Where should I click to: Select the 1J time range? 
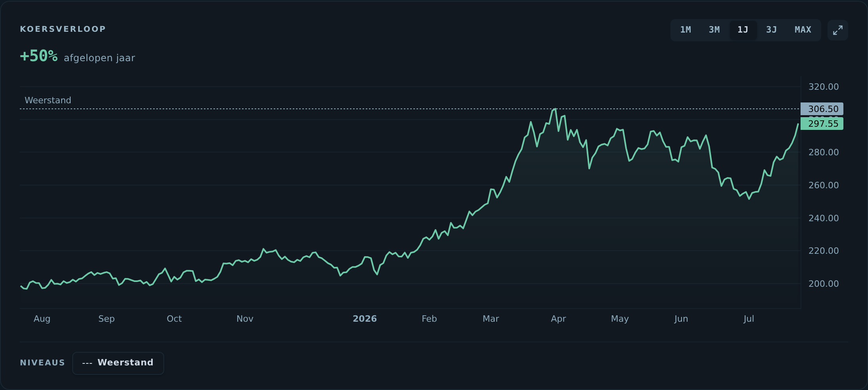[743, 30]
